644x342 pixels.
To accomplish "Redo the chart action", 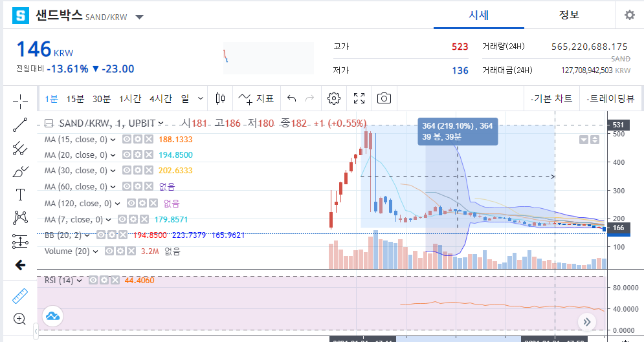I will (x=309, y=98).
